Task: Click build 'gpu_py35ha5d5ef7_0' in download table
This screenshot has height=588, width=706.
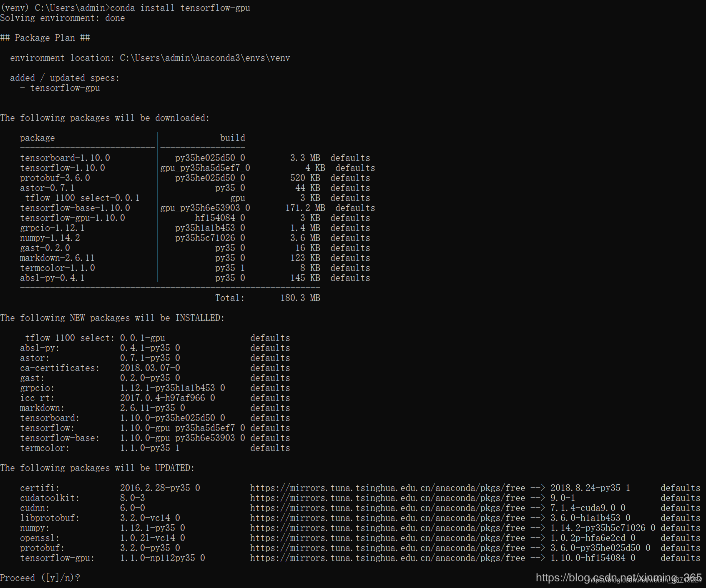Action: (205, 168)
